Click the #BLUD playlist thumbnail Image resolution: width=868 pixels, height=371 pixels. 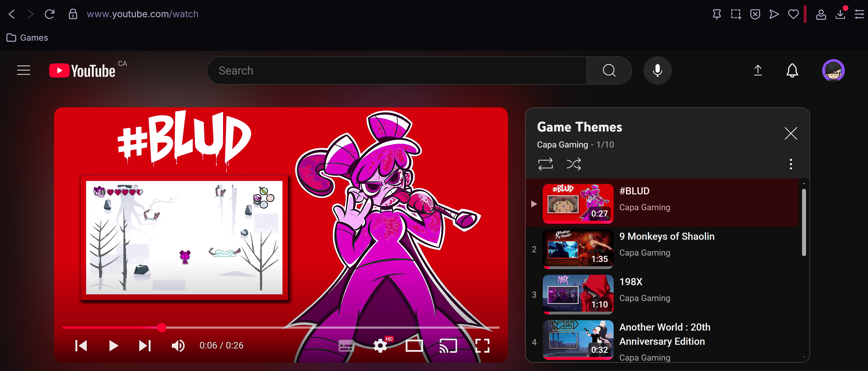[578, 204]
